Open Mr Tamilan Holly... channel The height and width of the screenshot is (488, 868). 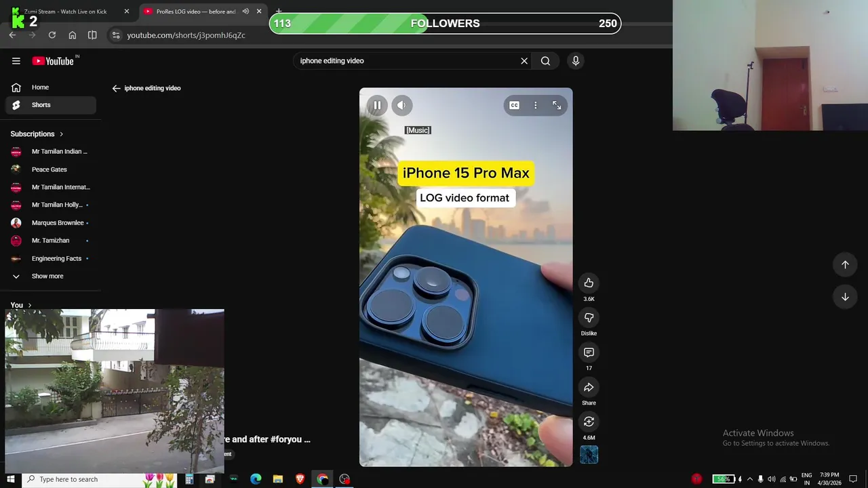[51, 205]
